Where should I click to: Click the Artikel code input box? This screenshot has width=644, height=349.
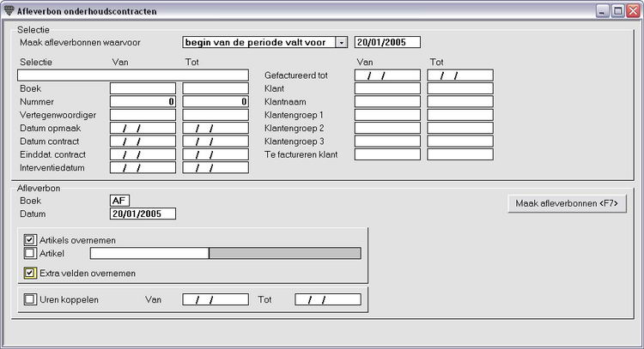point(149,253)
